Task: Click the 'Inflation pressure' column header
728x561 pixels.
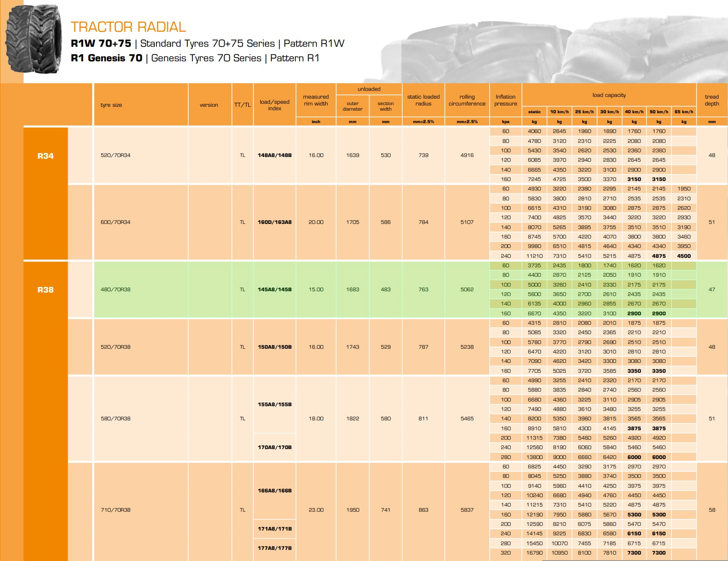Action: point(505,100)
